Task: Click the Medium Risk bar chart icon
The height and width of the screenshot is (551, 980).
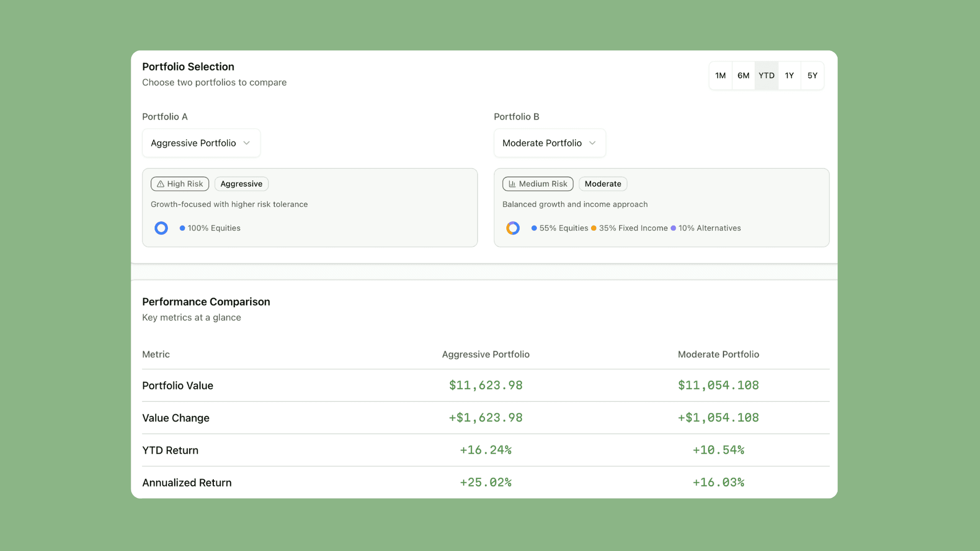Action: click(512, 184)
